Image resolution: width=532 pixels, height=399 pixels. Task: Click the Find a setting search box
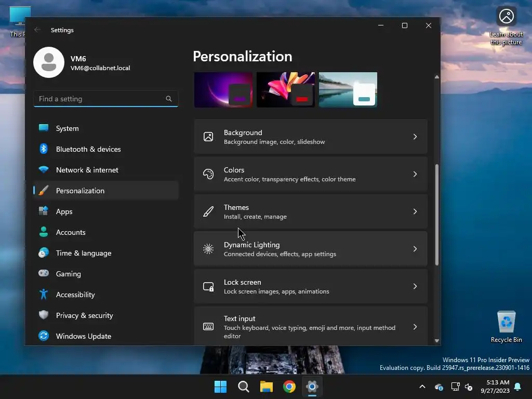pyautogui.click(x=106, y=99)
